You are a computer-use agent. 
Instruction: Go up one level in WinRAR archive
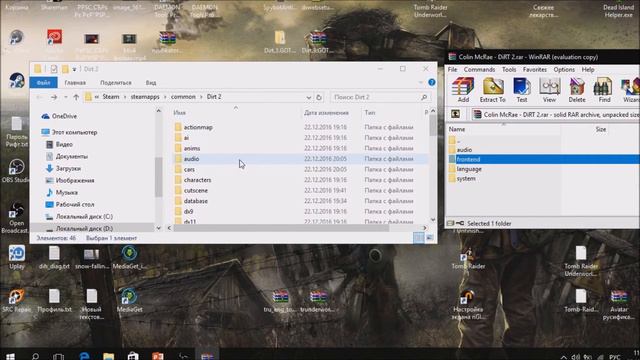point(456,114)
